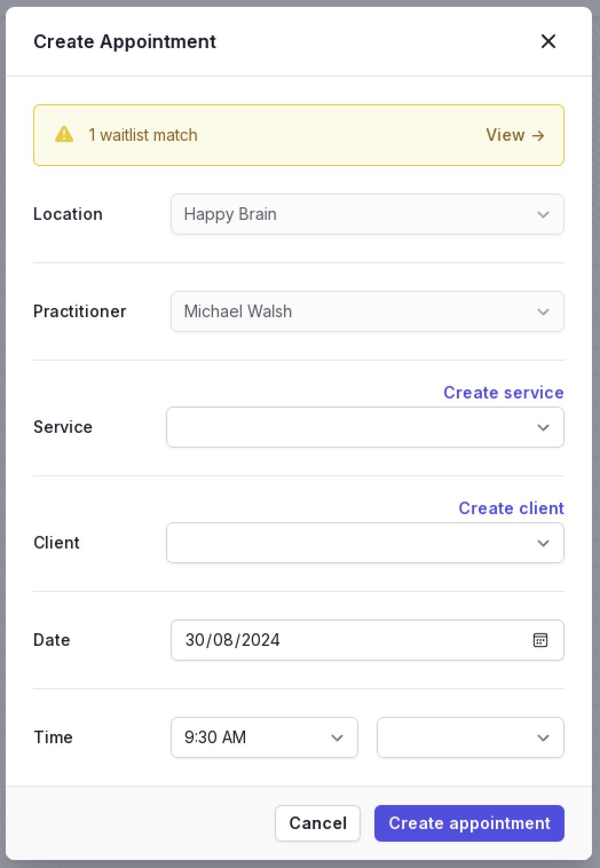Click the Service field chevron arrow
This screenshot has width=600, height=868.
[543, 428]
